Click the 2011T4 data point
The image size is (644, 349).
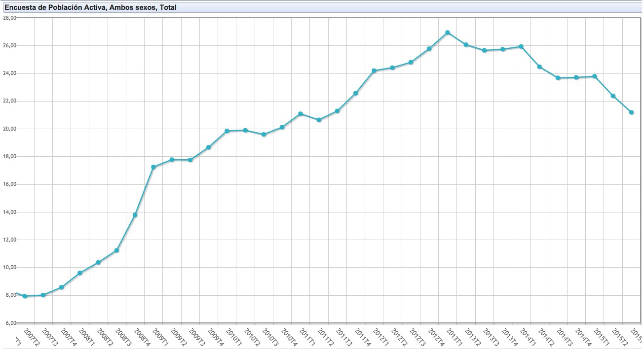click(x=356, y=93)
